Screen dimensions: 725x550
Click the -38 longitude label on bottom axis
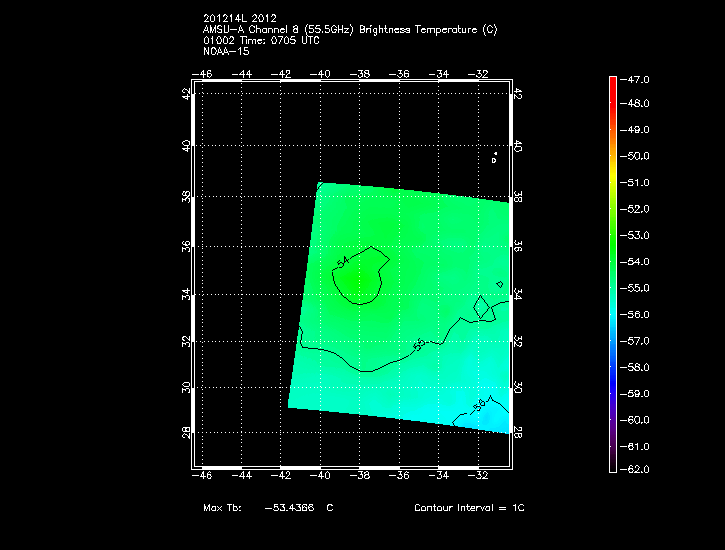360,476
